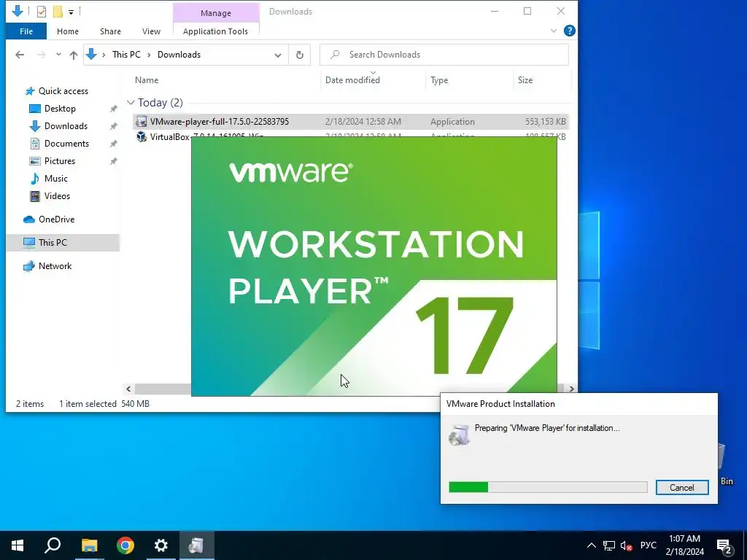Click the muted volume tray icon
Screen dimensions: 747x560
[x=627, y=545]
